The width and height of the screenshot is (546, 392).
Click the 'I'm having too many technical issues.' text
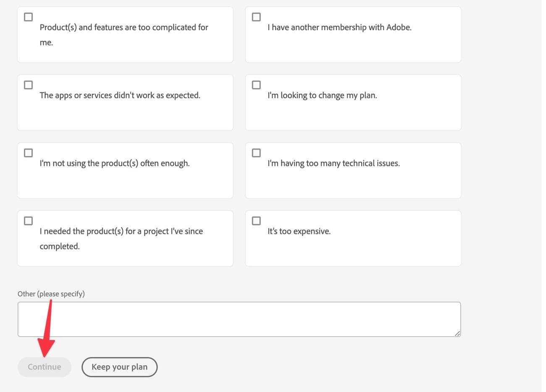click(x=333, y=163)
